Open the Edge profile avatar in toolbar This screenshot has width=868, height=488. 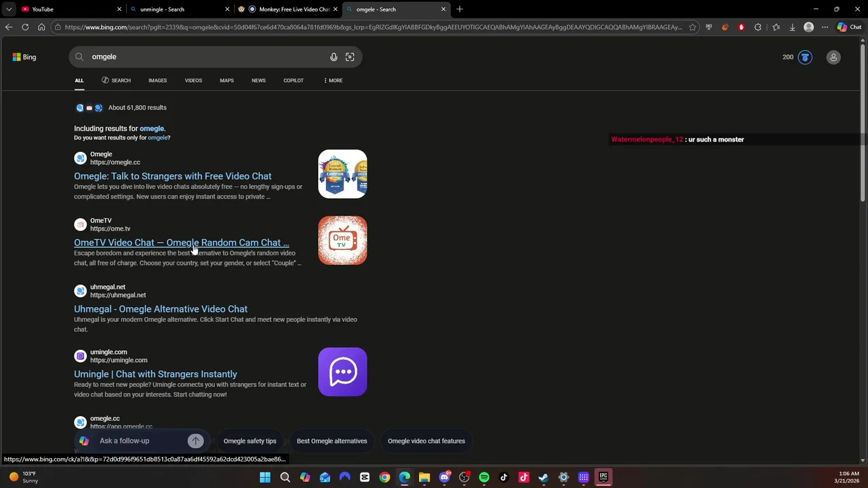(808, 27)
